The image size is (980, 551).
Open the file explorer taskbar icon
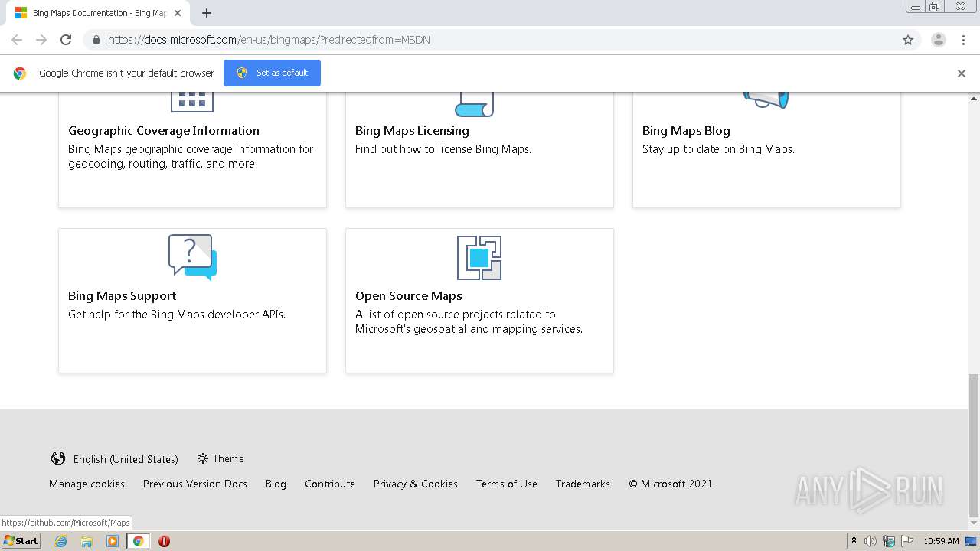[87, 541]
